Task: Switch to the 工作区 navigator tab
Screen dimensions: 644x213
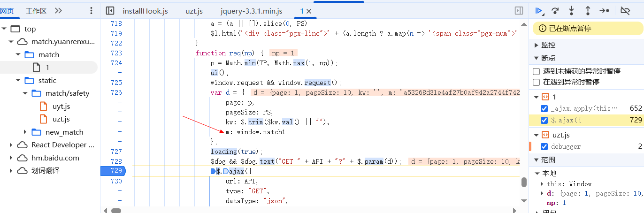Action: click(x=36, y=10)
